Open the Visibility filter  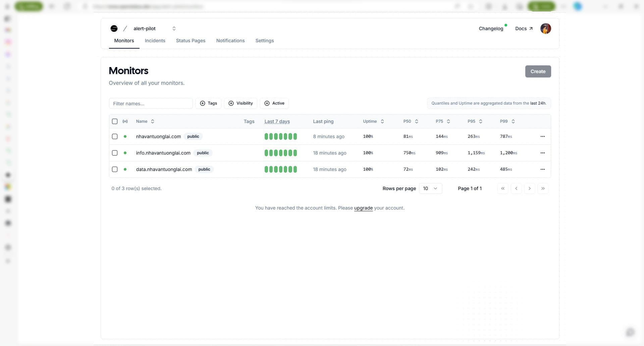tap(240, 103)
